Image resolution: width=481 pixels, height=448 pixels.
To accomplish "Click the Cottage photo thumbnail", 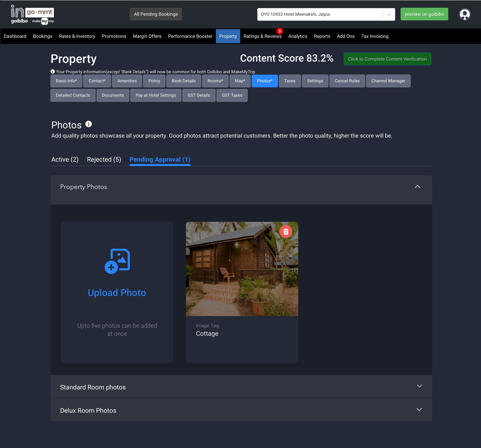I will tap(242, 269).
